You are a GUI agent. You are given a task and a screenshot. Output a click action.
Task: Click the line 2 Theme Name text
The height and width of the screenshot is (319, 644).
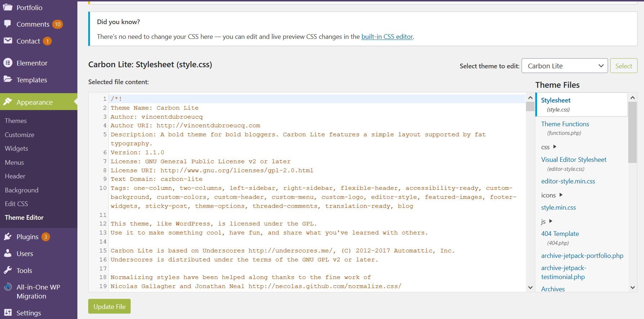click(x=154, y=108)
